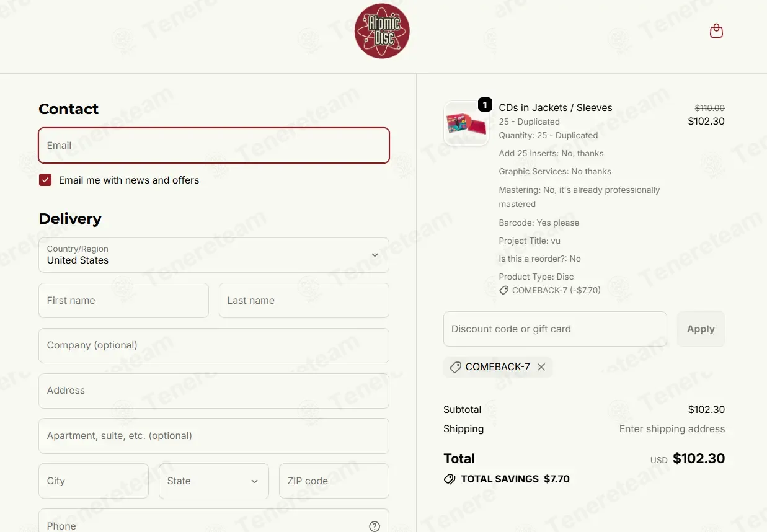767x532 pixels.
Task: Click the Contact section heading
Action: (68, 109)
